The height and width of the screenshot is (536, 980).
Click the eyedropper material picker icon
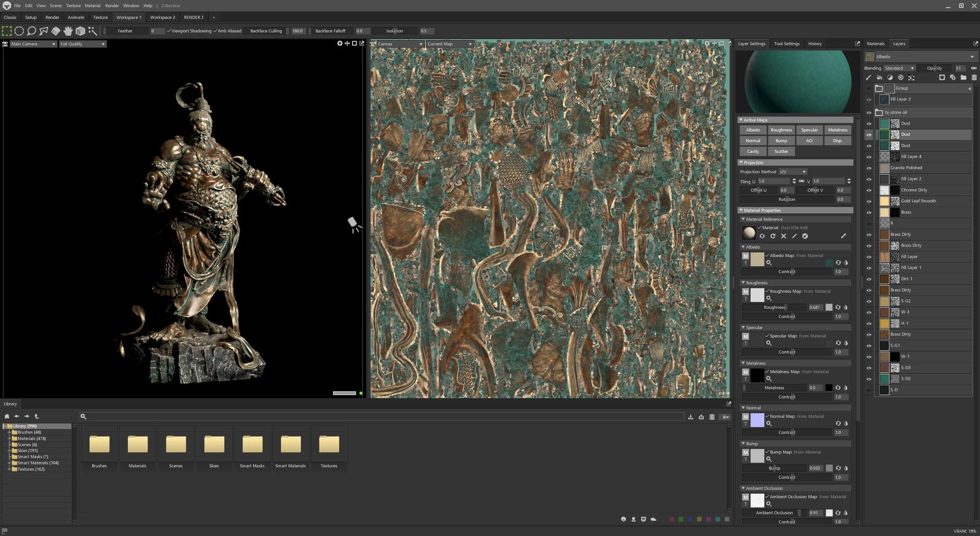tap(843, 236)
